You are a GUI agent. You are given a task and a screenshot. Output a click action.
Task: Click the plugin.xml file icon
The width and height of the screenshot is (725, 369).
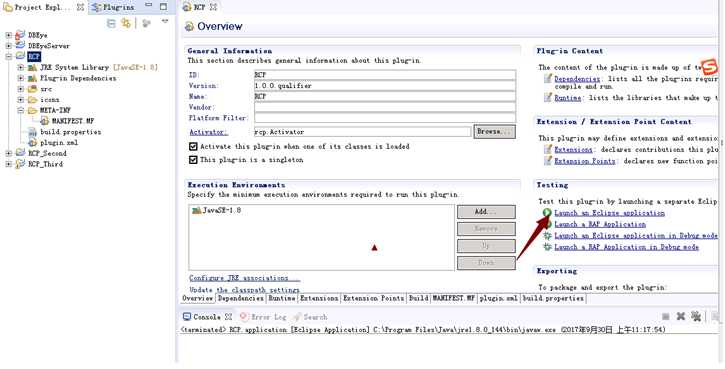coord(32,142)
